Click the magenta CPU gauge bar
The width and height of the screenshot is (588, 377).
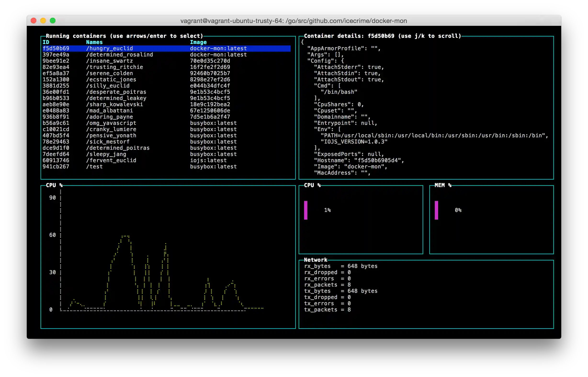click(x=306, y=210)
